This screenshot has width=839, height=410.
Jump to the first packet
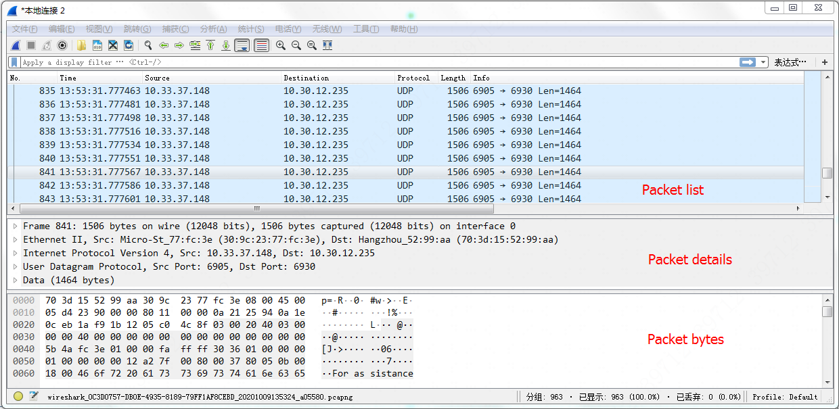click(210, 45)
